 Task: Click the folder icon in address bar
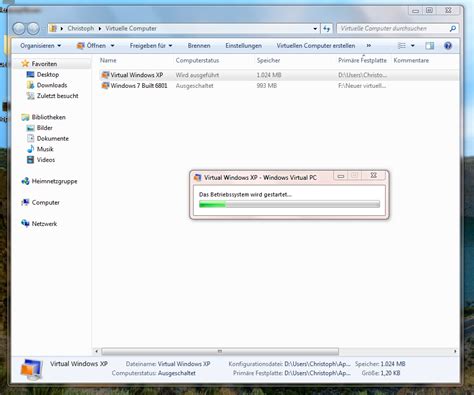(x=53, y=29)
